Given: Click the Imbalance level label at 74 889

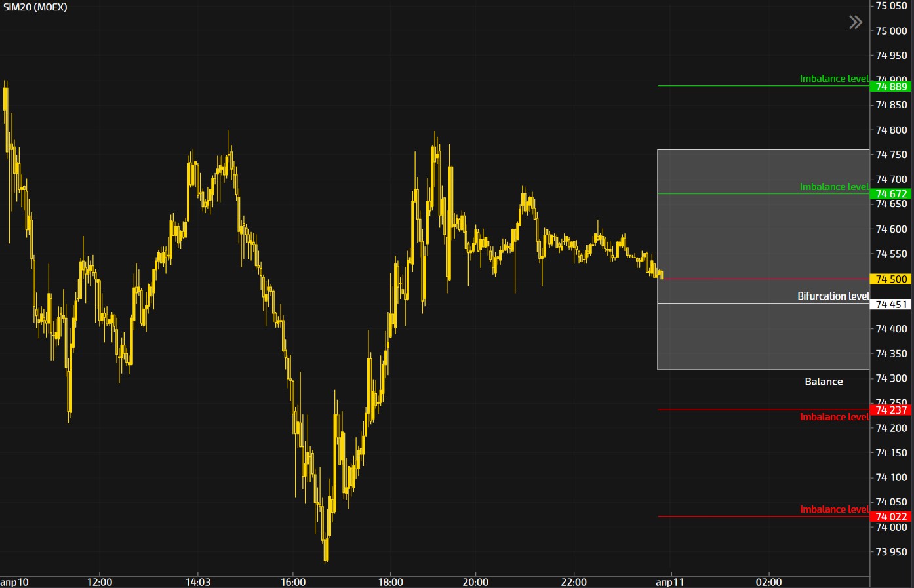Looking at the screenshot, I should point(833,79).
